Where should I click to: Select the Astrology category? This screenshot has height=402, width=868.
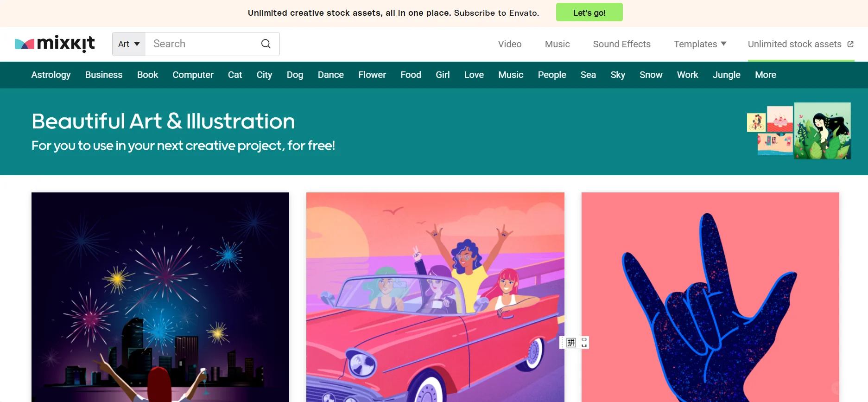(x=51, y=75)
